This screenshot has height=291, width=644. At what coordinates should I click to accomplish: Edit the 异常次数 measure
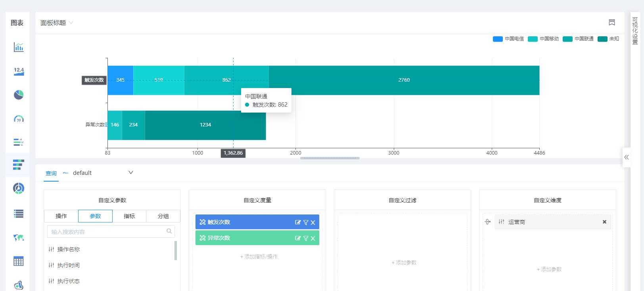point(298,238)
